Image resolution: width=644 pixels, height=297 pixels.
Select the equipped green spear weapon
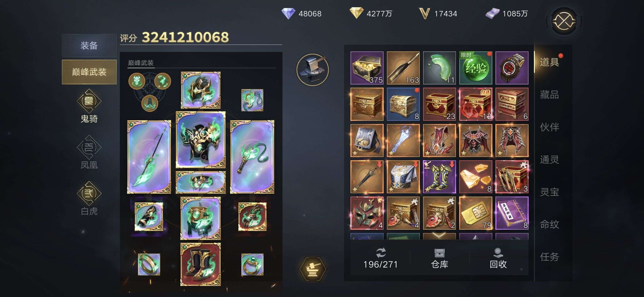tap(149, 157)
